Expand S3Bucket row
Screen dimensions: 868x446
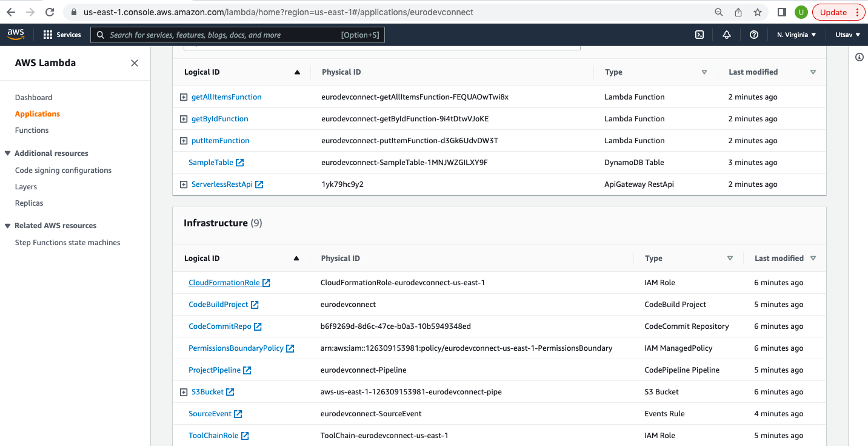[184, 392]
